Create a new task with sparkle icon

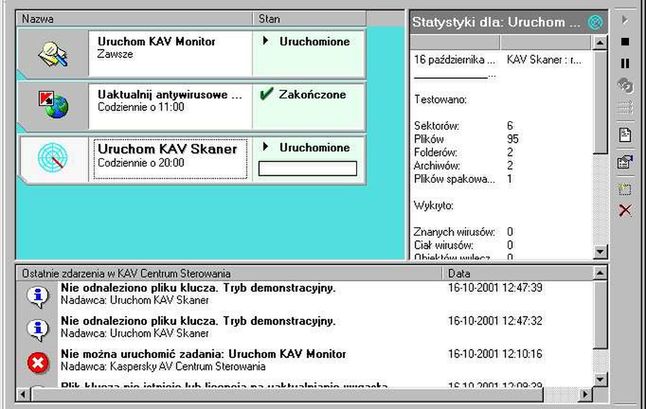[625, 189]
